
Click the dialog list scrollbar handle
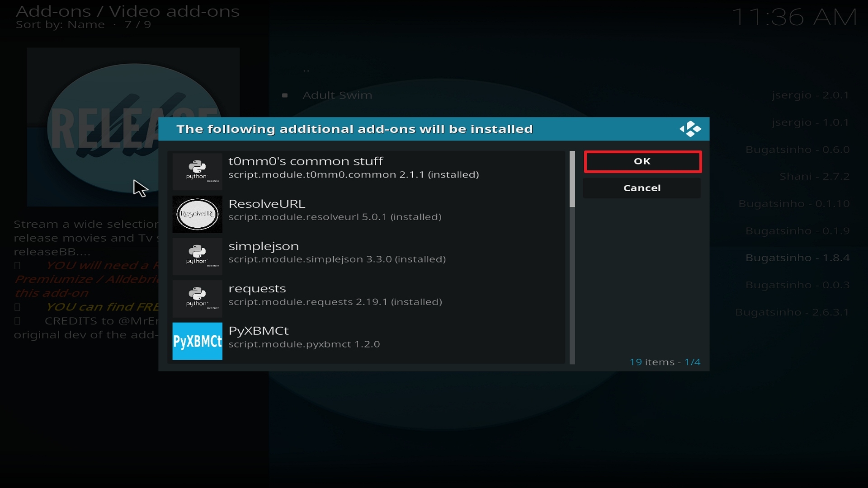(572, 179)
